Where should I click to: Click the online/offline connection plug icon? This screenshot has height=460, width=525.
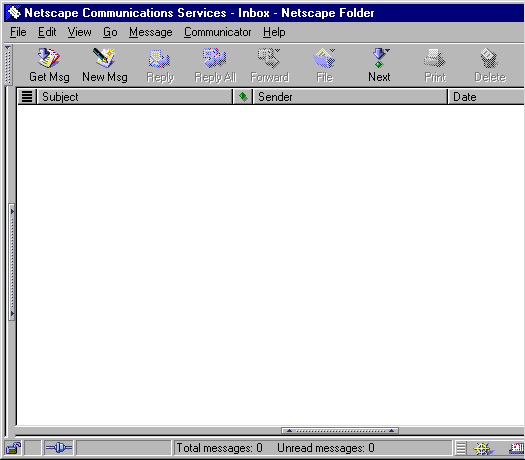point(59,448)
